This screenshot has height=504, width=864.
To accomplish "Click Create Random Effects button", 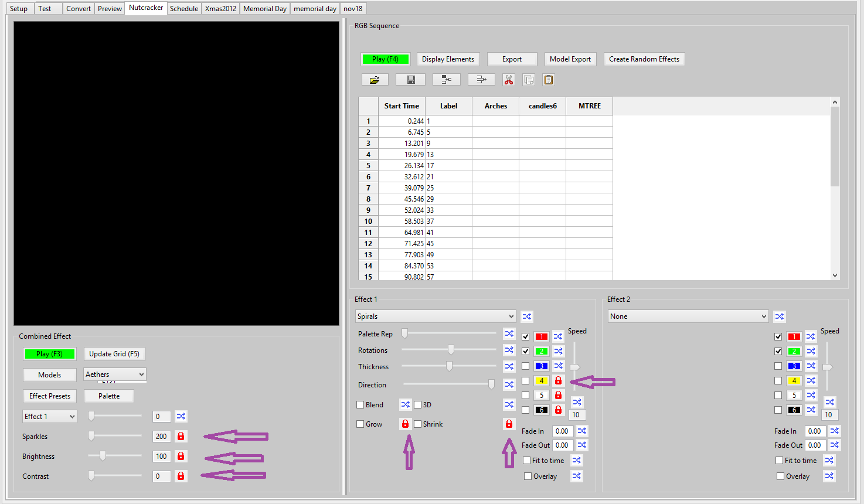I will point(644,59).
